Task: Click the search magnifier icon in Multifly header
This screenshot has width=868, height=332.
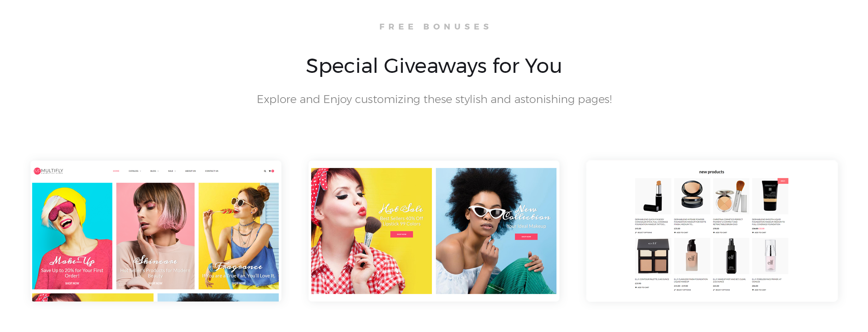Action: click(265, 171)
